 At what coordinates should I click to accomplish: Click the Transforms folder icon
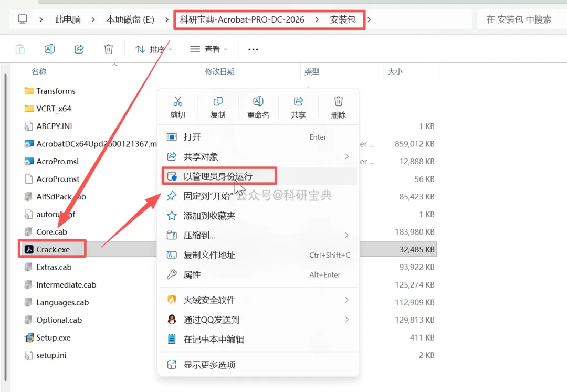(x=29, y=91)
